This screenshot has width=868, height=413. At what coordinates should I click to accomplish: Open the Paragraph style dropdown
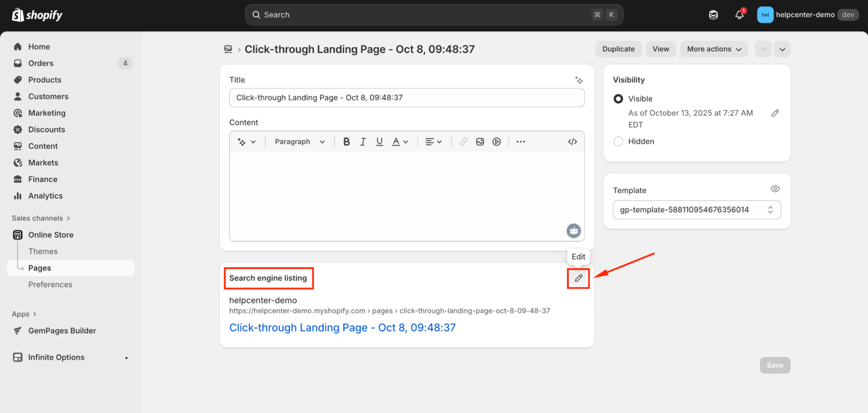pos(300,142)
